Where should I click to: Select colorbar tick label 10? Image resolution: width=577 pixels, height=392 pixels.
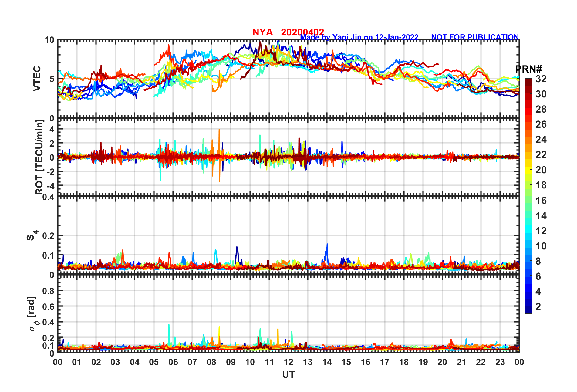click(x=541, y=246)
